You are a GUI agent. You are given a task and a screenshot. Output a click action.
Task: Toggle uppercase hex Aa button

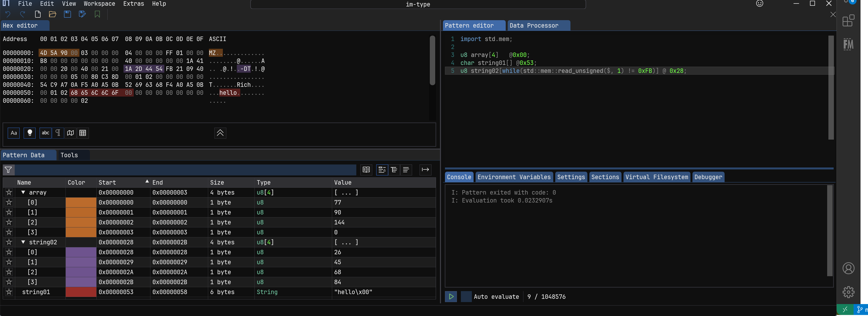click(14, 133)
